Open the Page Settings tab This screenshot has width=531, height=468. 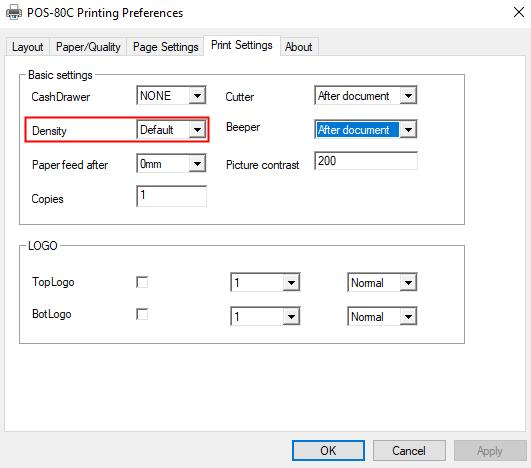point(166,47)
